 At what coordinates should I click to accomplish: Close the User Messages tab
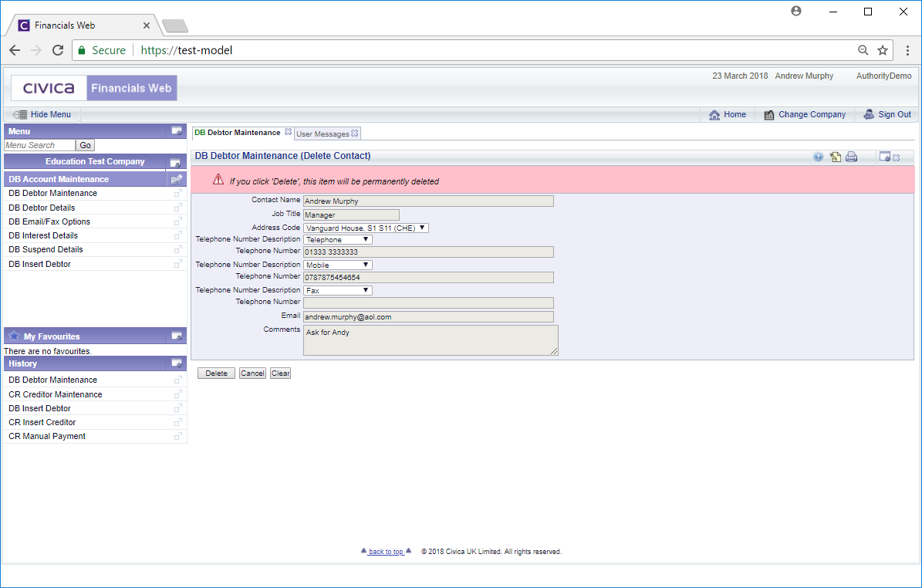pos(355,133)
